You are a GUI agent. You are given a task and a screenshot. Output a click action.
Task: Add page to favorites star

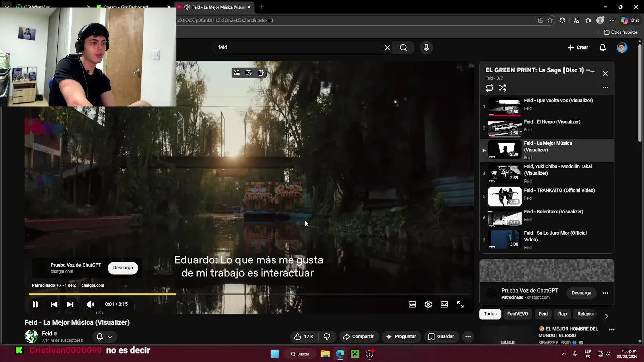click(x=550, y=20)
